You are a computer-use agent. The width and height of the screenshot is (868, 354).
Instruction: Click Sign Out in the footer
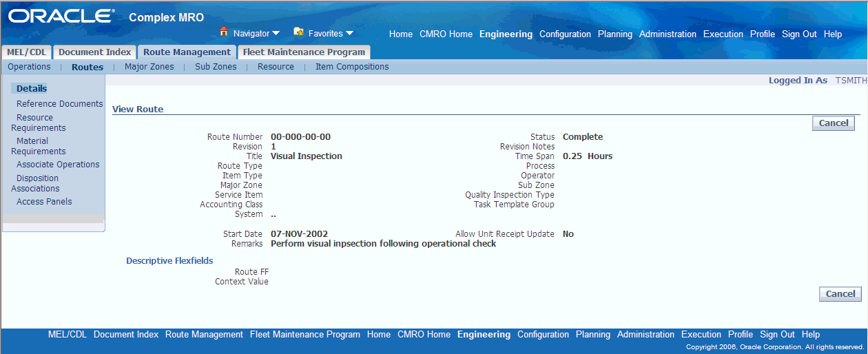coord(777,335)
